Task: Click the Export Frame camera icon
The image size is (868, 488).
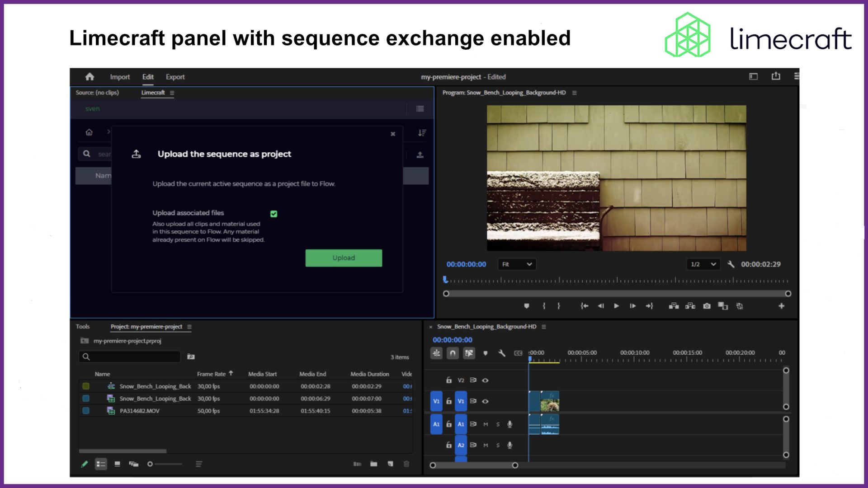Action: (x=707, y=306)
